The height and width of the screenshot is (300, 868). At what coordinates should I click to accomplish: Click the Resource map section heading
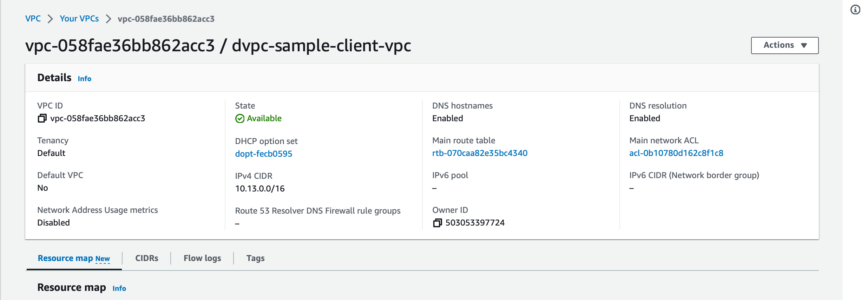pyautogui.click(x=72, y=287)
